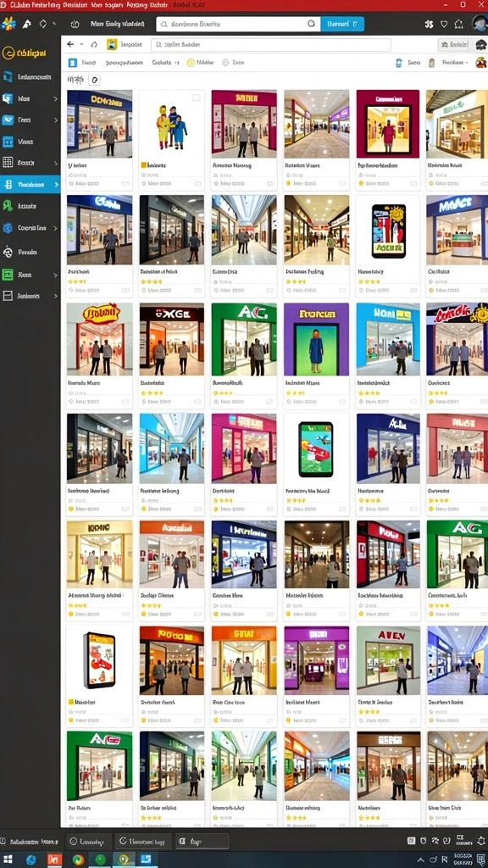
Task: Select the bottom tab with the circular arrow icon
Action: (x=143, y=841)
